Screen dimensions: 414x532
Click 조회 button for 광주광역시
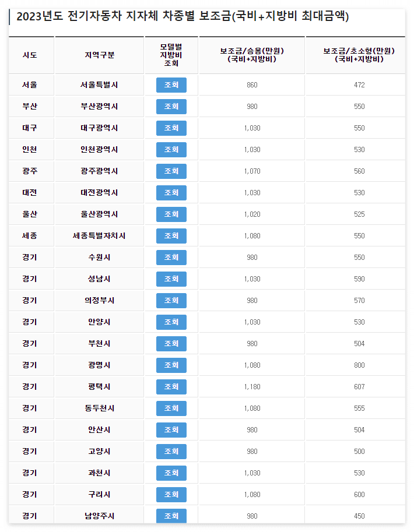pos(171,171)
